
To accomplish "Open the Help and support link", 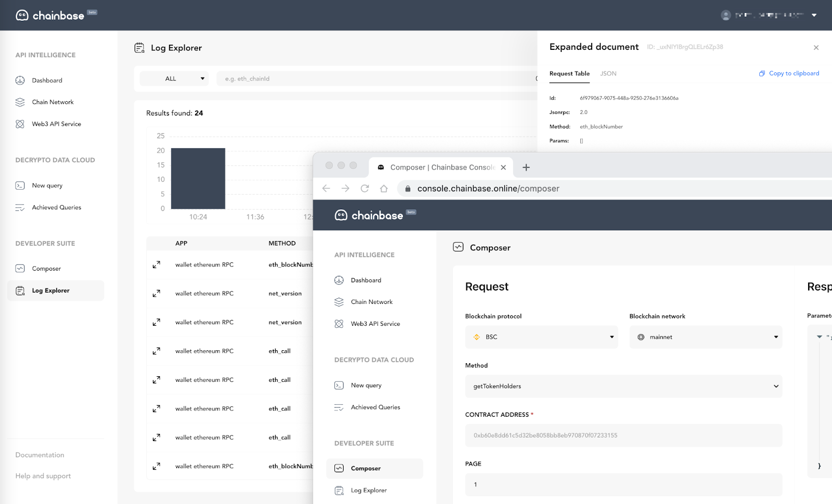I will (43, 476).
